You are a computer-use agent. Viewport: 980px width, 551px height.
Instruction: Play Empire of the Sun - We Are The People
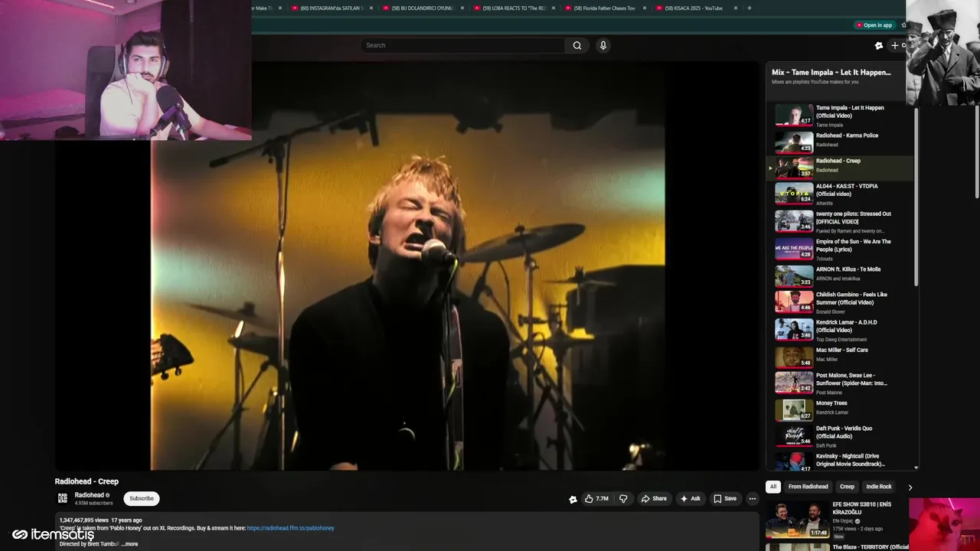[841, 249]
